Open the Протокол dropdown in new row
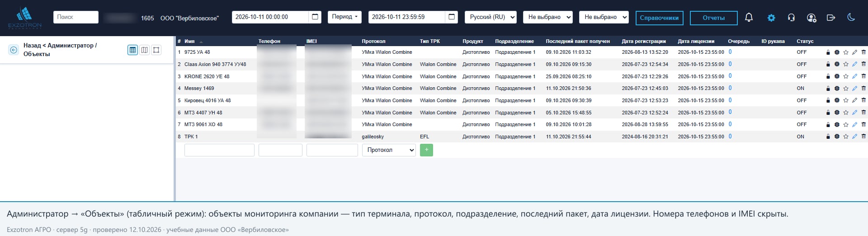 [389, 150]
